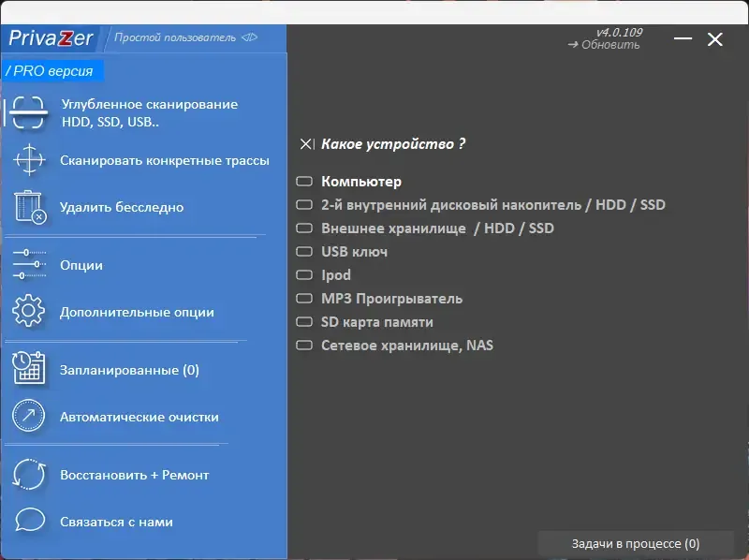Click the restore and repair icon
The width and height of the screenshot is (749, 560).
(29, 475)
